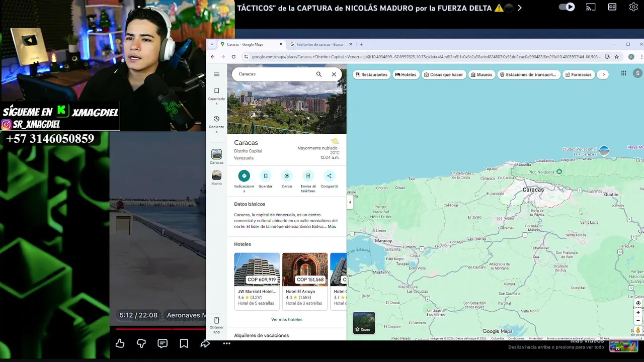Click the Guardar bookmark button
The width and height of the screenshot is (644, 362).
point(266,179)
